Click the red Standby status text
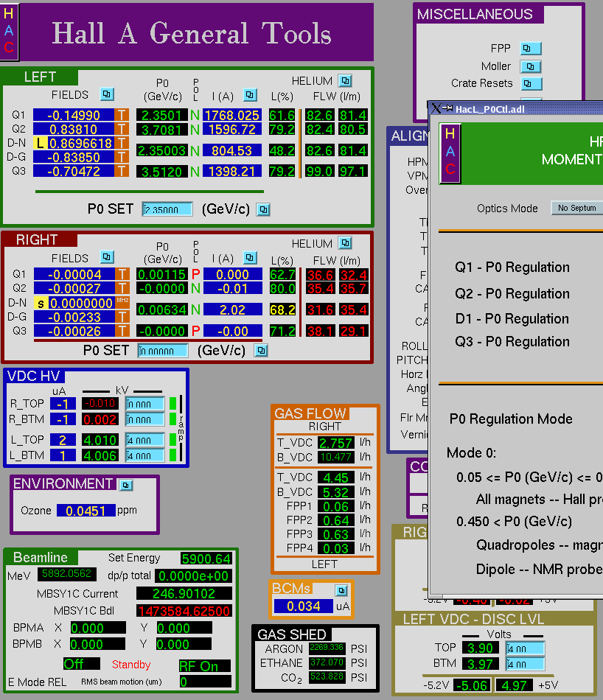Screen dimensions: 603x700 point(131,665)
